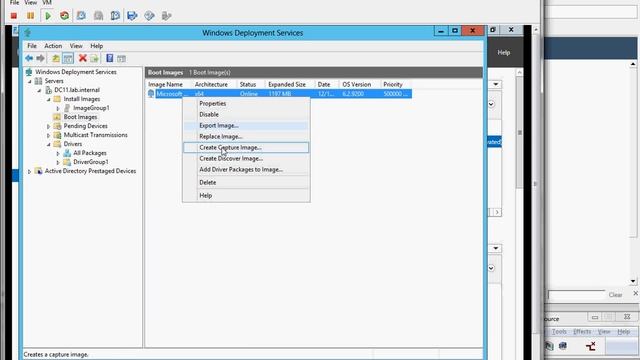Click the search input field beside Clear
The image size is (640, 360).
pos(576,294)
